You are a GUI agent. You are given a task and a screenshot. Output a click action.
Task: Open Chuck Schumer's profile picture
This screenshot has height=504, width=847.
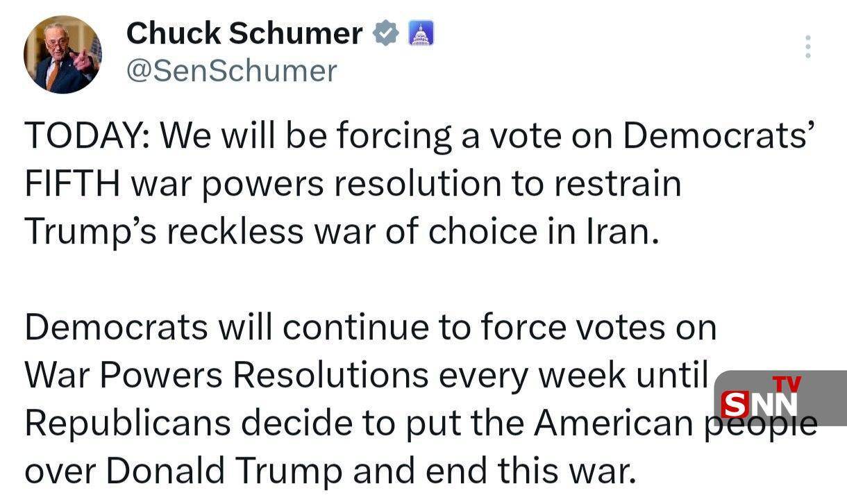click(x=62, y=54)
